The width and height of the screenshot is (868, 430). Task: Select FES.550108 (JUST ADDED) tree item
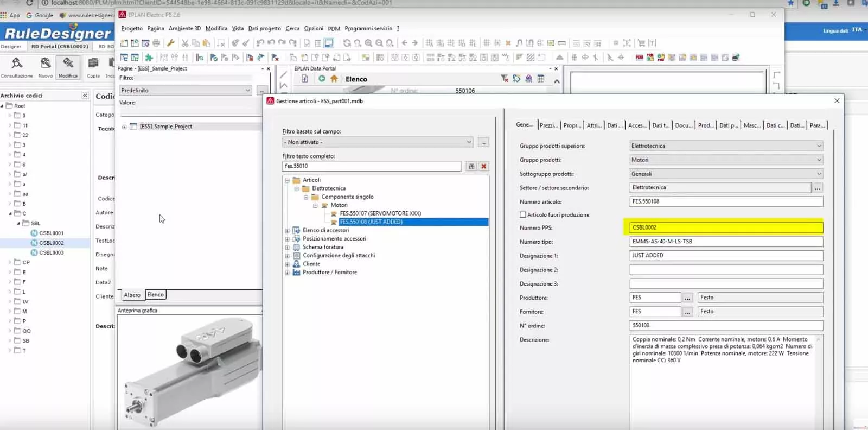(371, 222)
